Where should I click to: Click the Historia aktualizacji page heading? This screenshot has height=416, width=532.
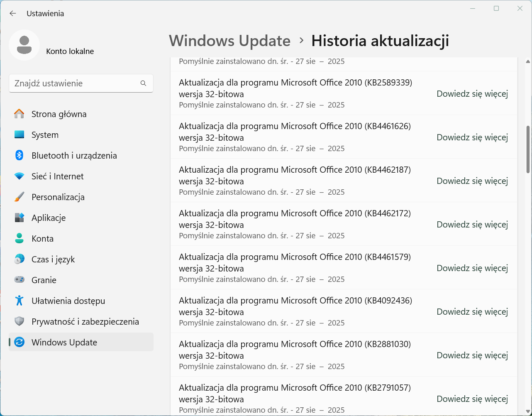point(380,41)
